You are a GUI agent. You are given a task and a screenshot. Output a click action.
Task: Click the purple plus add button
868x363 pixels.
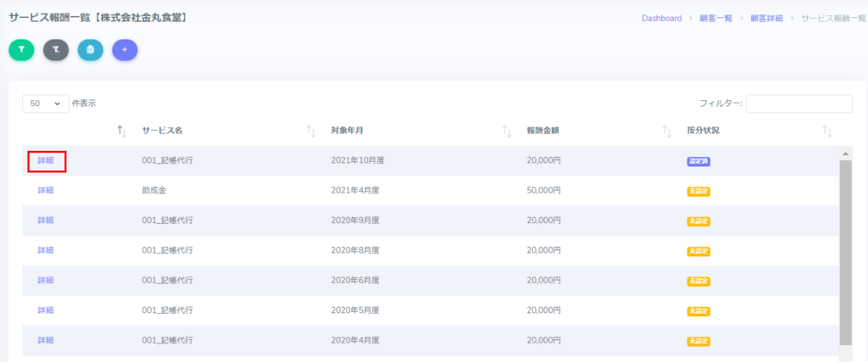tap(125, 50)
